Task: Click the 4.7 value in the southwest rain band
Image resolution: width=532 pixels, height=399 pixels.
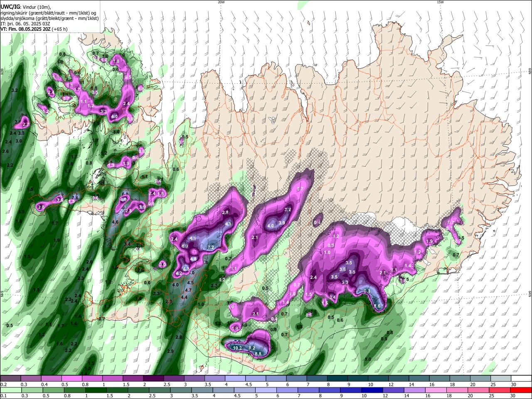Action: pyautogui.click(x=188, y=290)
